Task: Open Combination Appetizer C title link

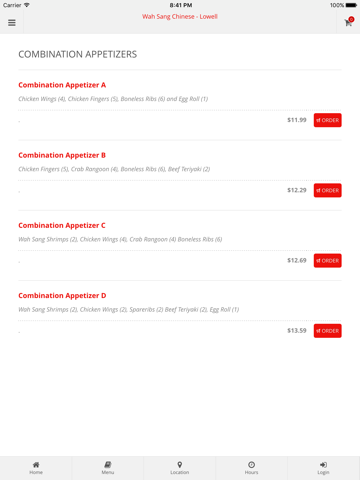Action: (62, 226)
